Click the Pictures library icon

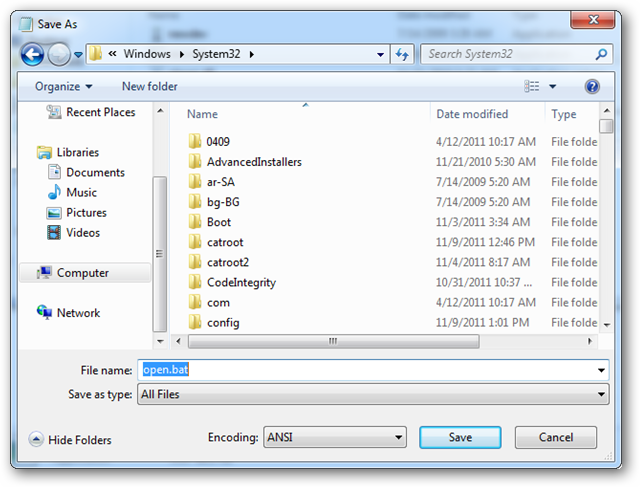(x=54, y=213)
